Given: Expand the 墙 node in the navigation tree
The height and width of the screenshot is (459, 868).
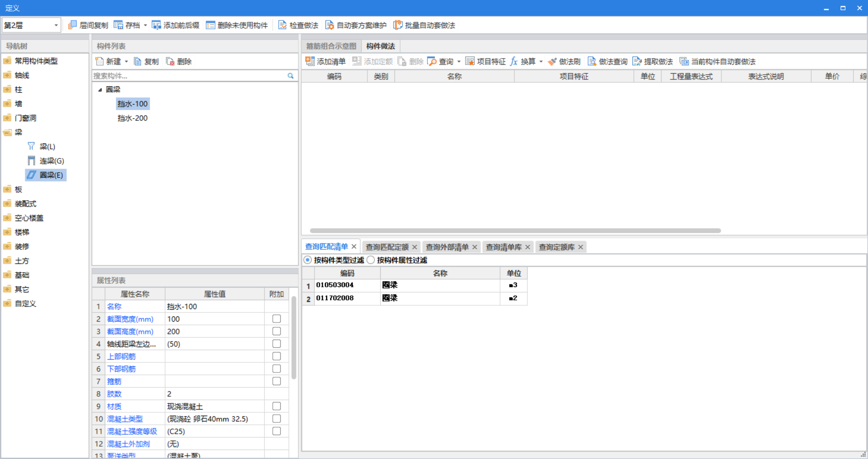Looking at the screenshot, I should (x=7, y=104).
